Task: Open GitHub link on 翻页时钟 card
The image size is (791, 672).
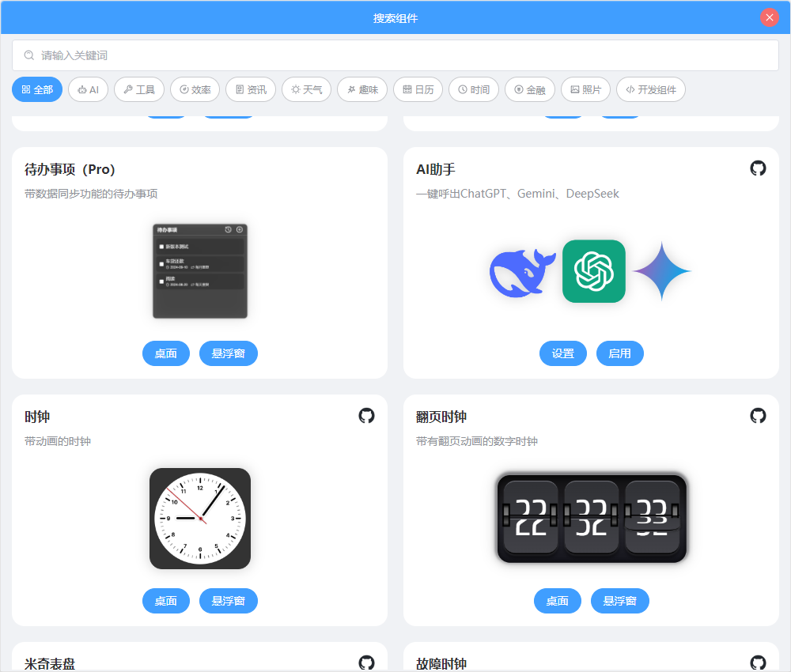Action: [758, 416]
